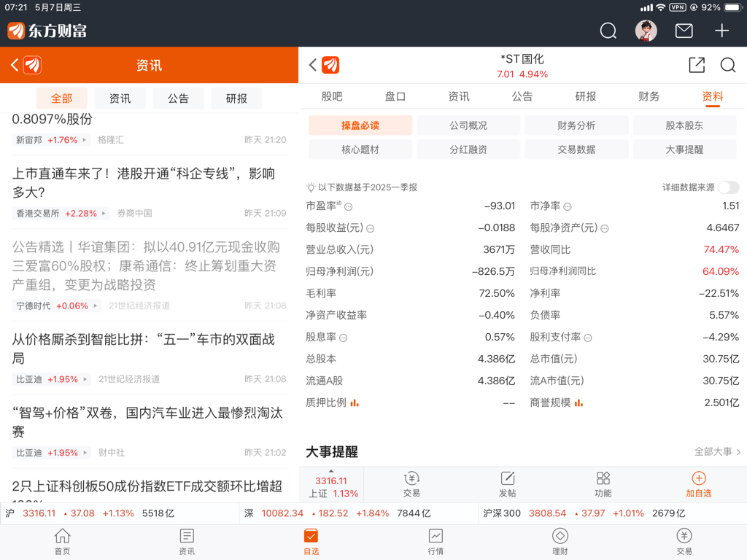Switch to the 股吧 stock tab
The width and height of the screenshot is (747, 560).
pos(332,97)
